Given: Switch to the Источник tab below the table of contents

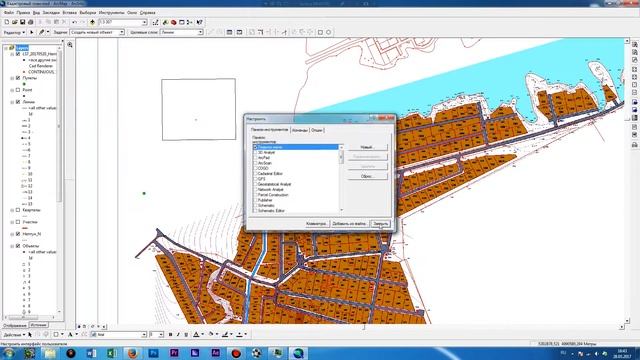Looking at the screenshot, I should (x=38, y=325).
